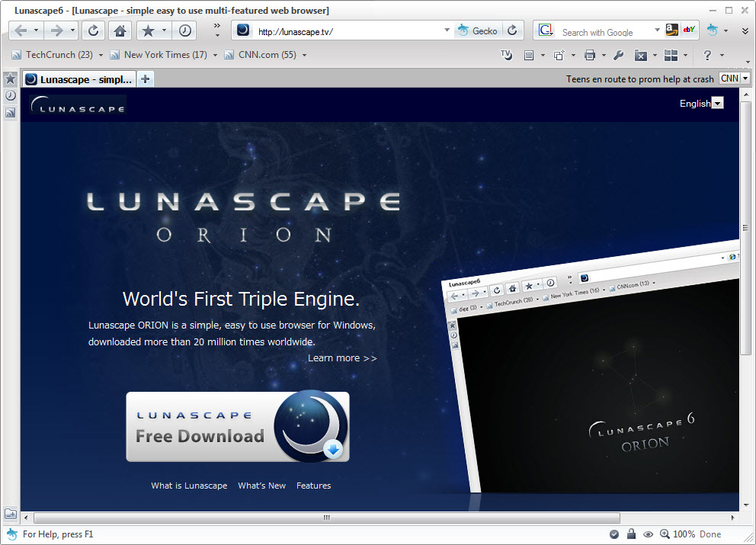Show more toolbar items via double chevron
This screenshot has width=756, height=545.
[217, 26]
